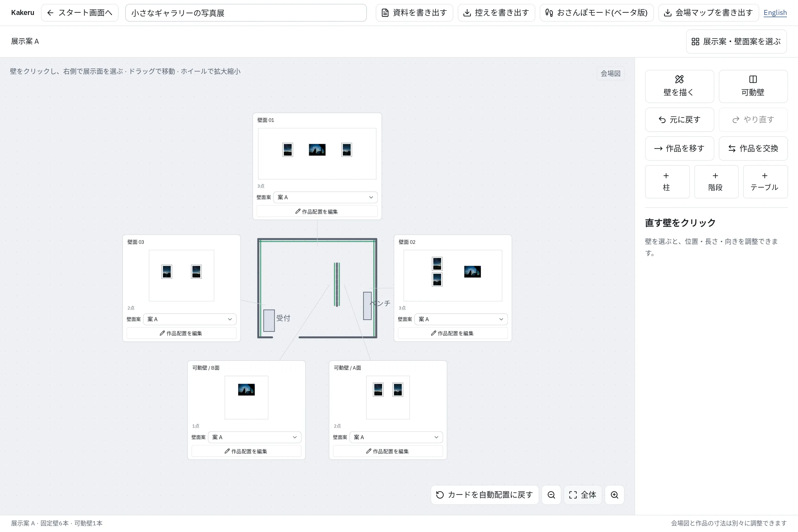Screen dimensions: 798x532
Task: Start おさんぽモード(ベータ版)
Action: tap(597, 13)
